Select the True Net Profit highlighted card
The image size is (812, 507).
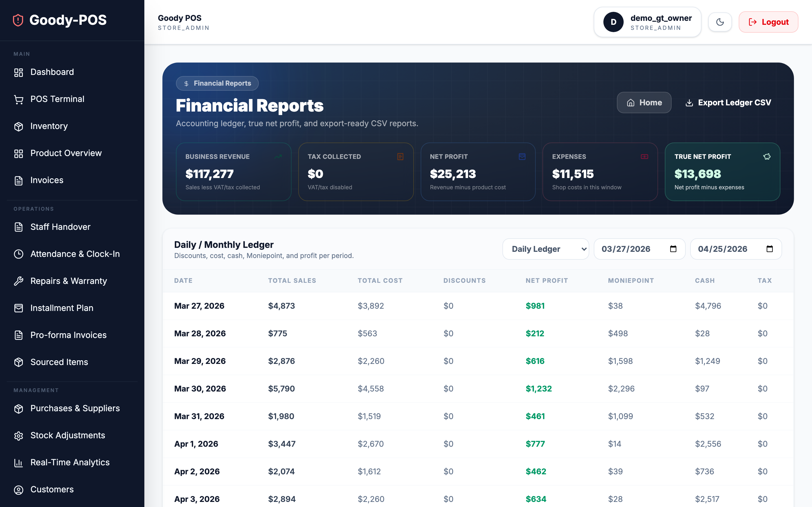click(722, 172)
